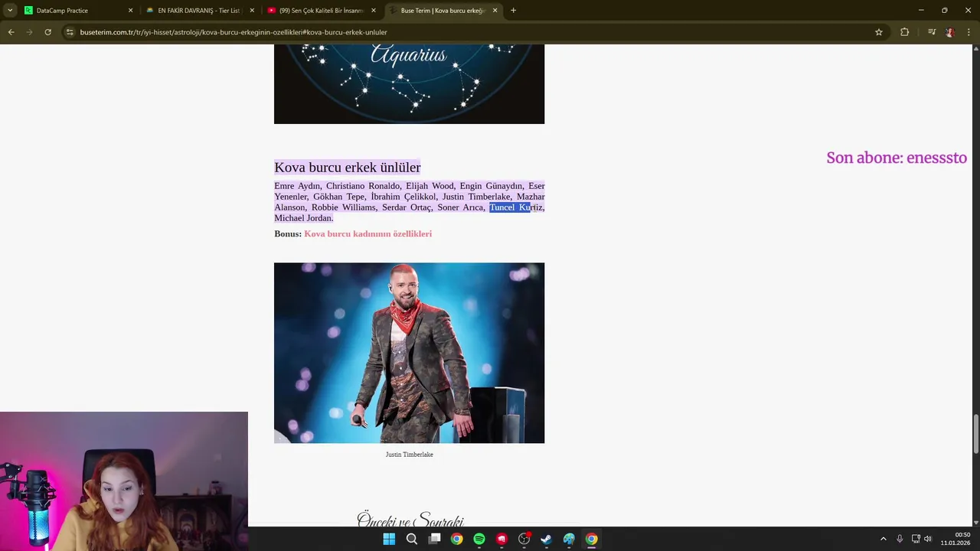Click the Justin Timberlake photo

pos(409,353)
